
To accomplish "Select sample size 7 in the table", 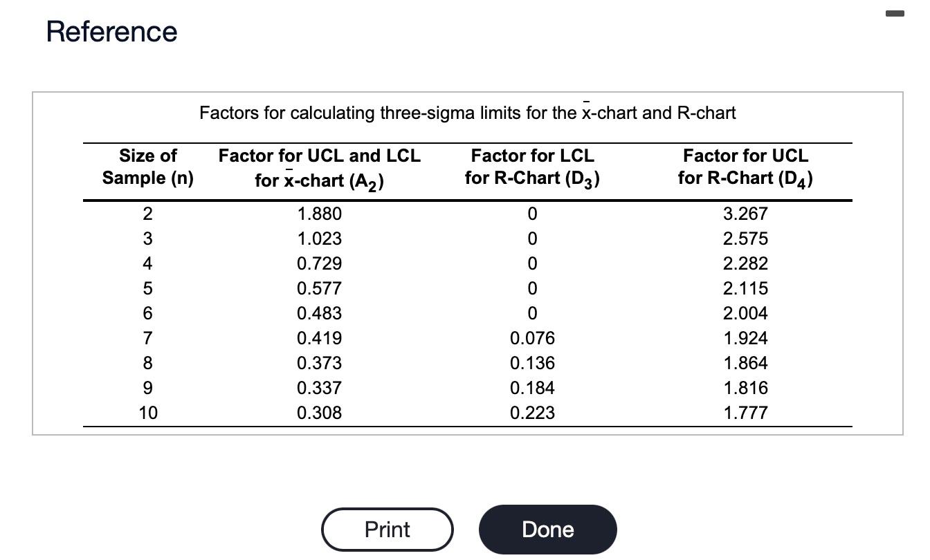I will [147, 338].
